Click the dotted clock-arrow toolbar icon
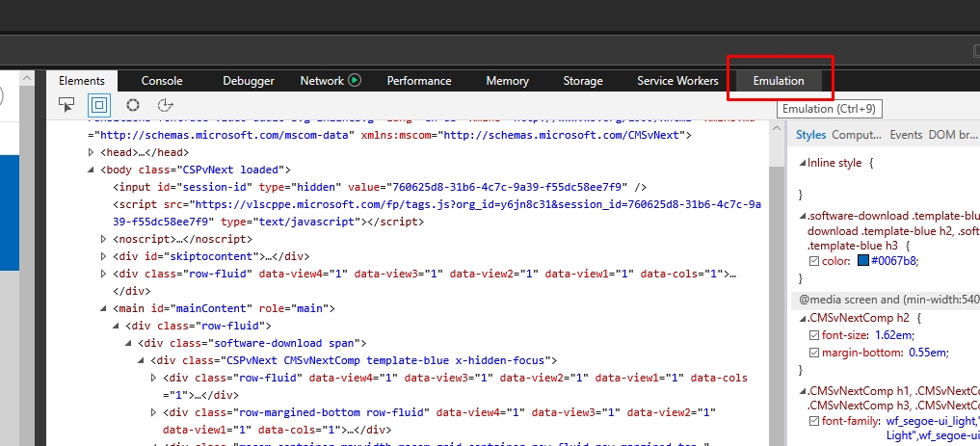This screenshot has width=980, height=446. click(x=165, y=105)
